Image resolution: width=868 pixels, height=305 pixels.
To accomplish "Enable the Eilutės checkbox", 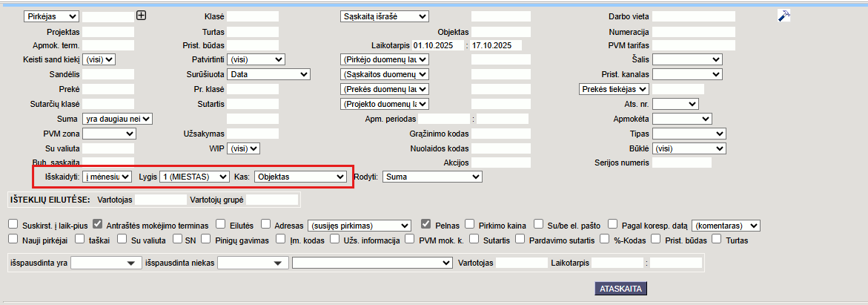I will [221, 225].
